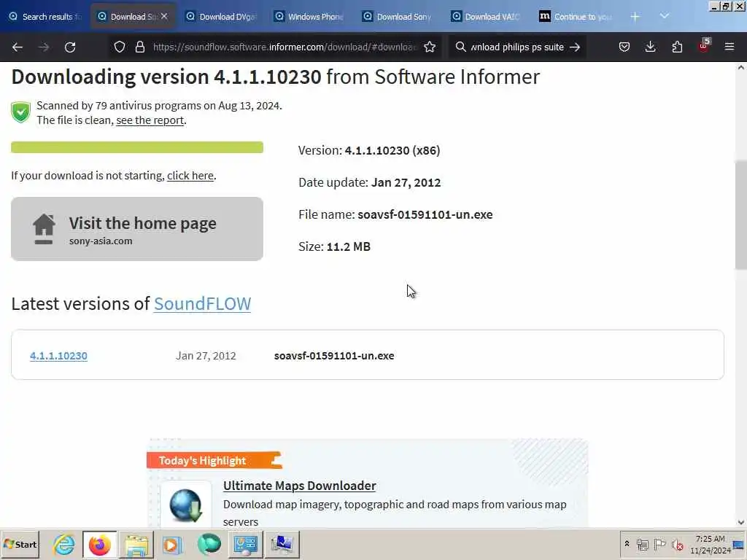Click the Ultimate Maps Downloader globe thumbnail
The width and height of the screenshot is (747, 560).
coord(186,505)
